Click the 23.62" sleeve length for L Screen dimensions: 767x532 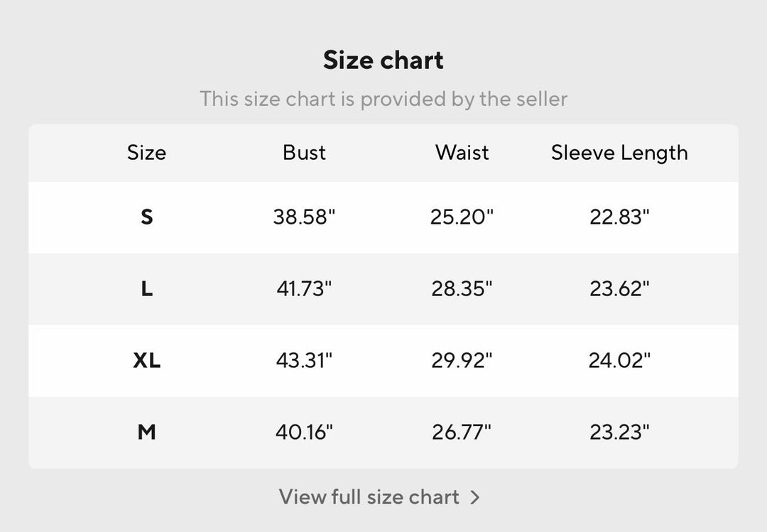[x=620, y=289]
